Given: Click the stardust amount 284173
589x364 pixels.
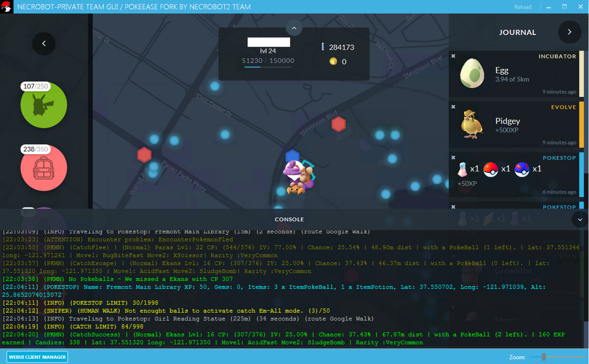Looking at the screenshot, I should [341, 47].
